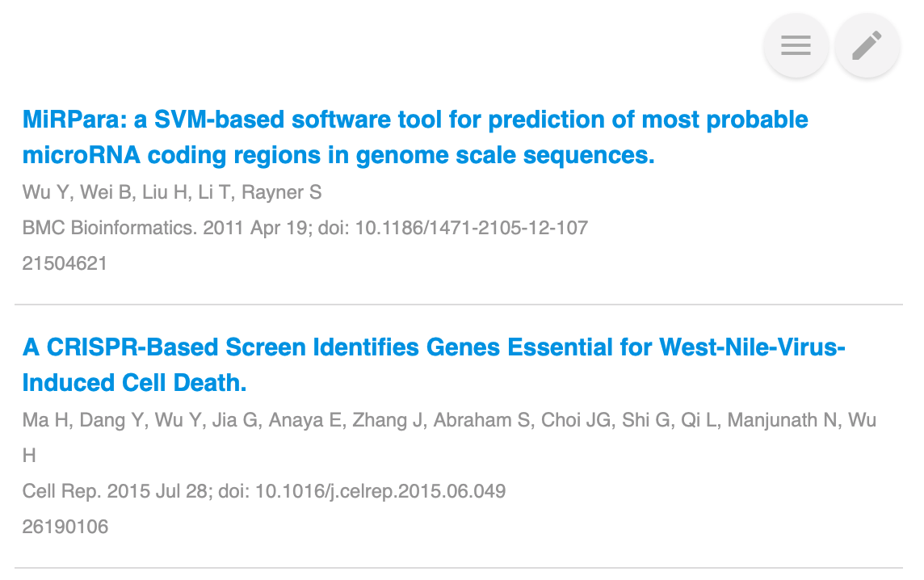
Task: Open the hamburger list menu icon
Action: pos(796,45)
